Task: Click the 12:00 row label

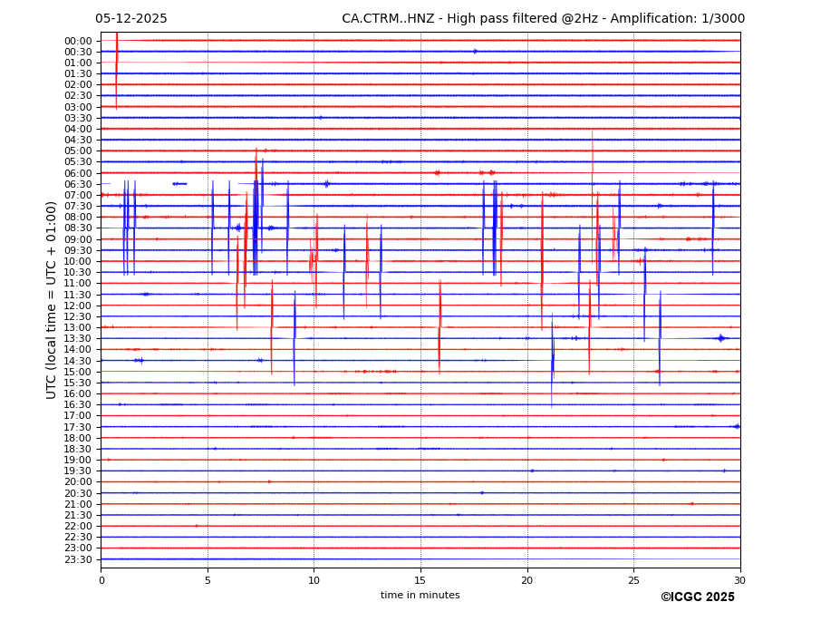Action: point(78,306)
